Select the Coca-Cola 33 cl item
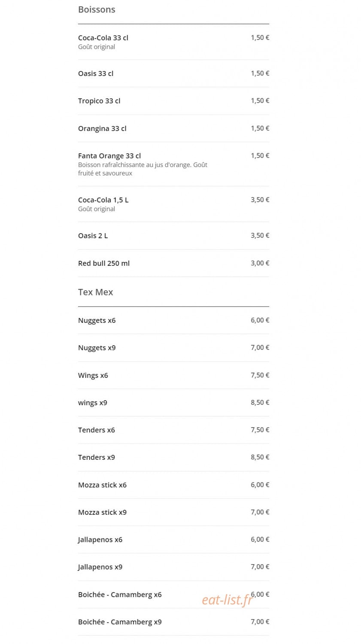 [173, 42]
